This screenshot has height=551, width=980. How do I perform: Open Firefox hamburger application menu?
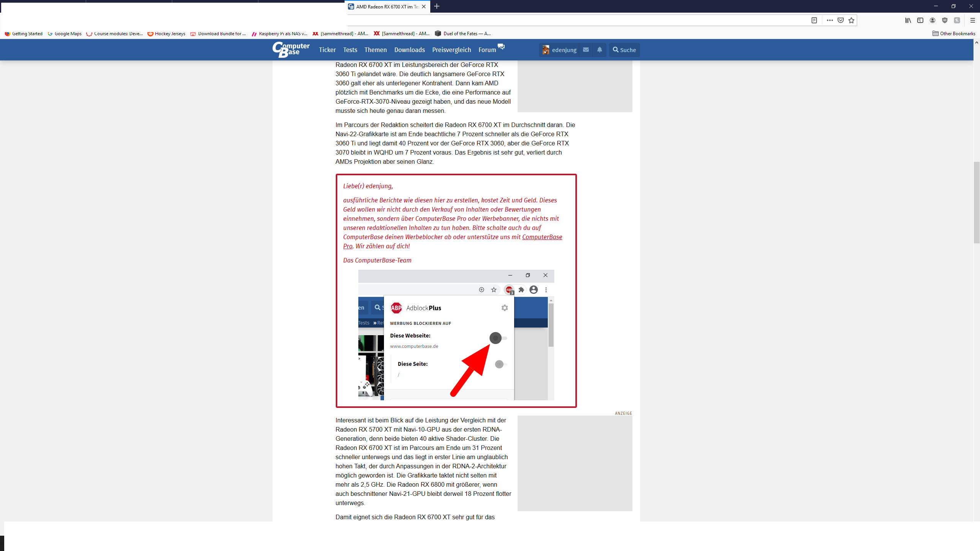(x=972, y=20)
